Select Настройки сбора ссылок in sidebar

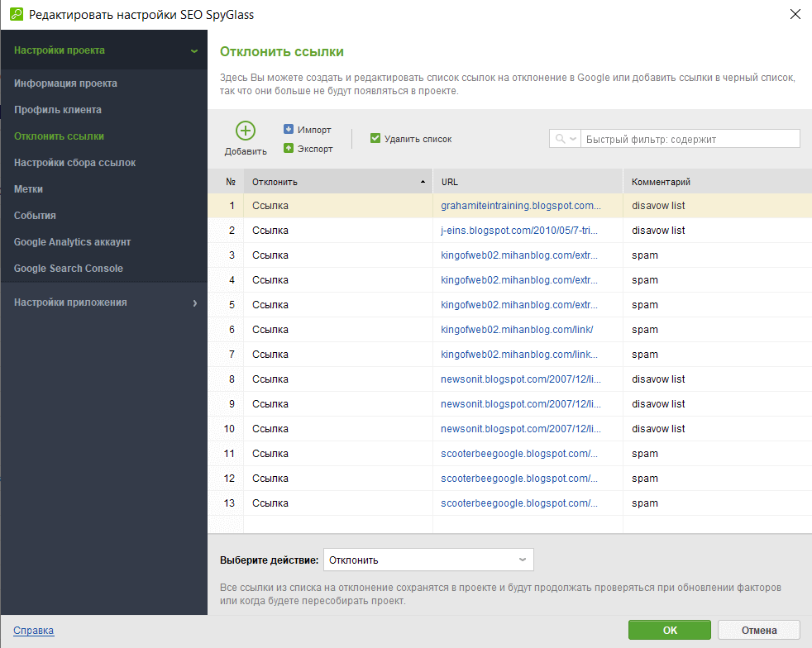click(x=74, y=163)
